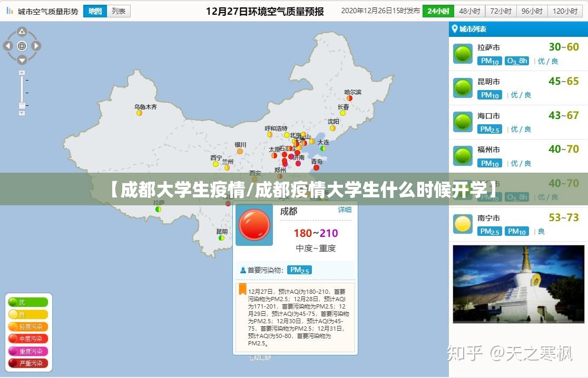Pan the map north with compass arrow
This screenshot has height=378, width=588.
(22, 32)
